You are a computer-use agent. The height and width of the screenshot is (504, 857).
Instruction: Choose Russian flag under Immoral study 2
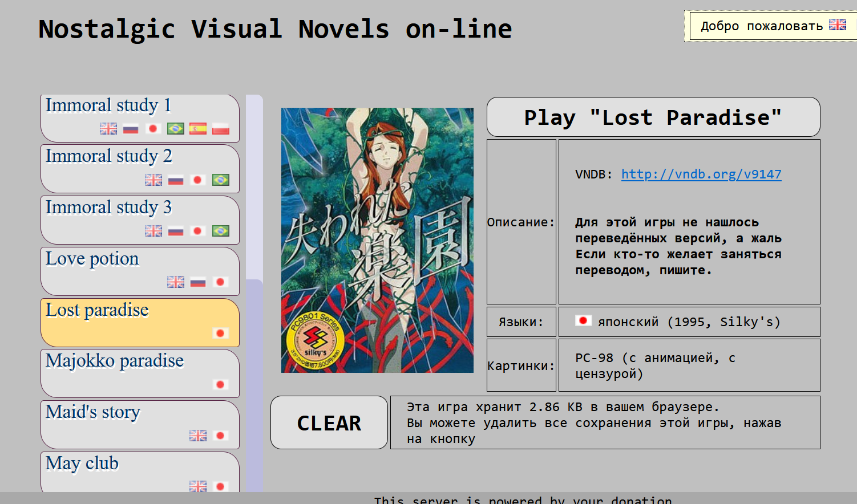click(x=176, y=180)
